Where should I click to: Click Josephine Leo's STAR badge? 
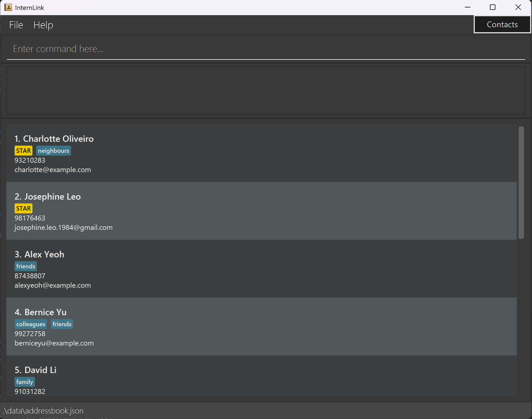[23, 209]
